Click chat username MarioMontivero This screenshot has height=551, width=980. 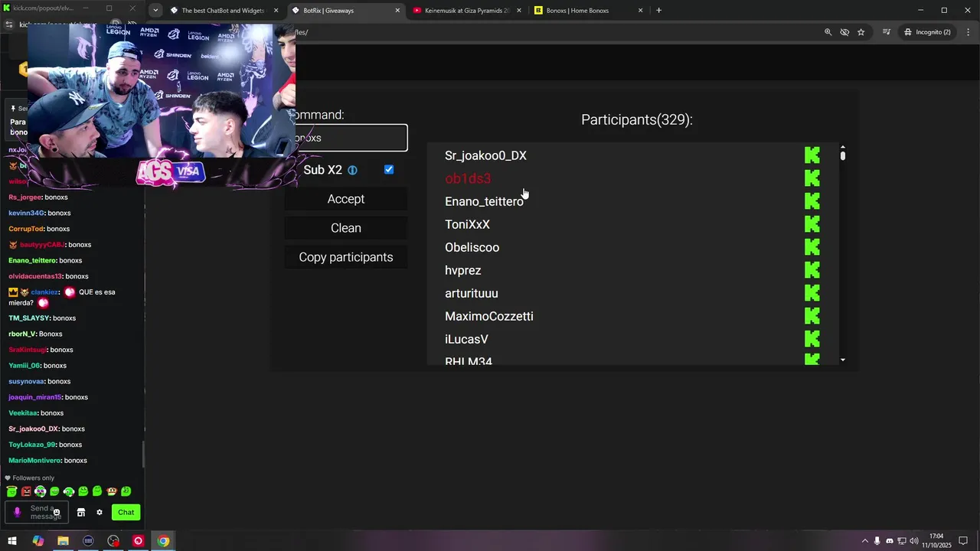[x=34, y=461]
